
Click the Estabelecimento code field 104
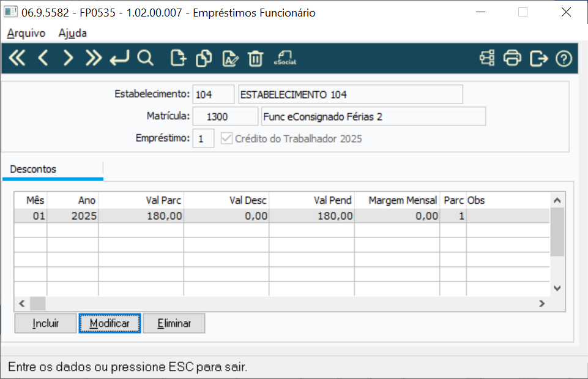pyautogui.click(x=214, y=94)
